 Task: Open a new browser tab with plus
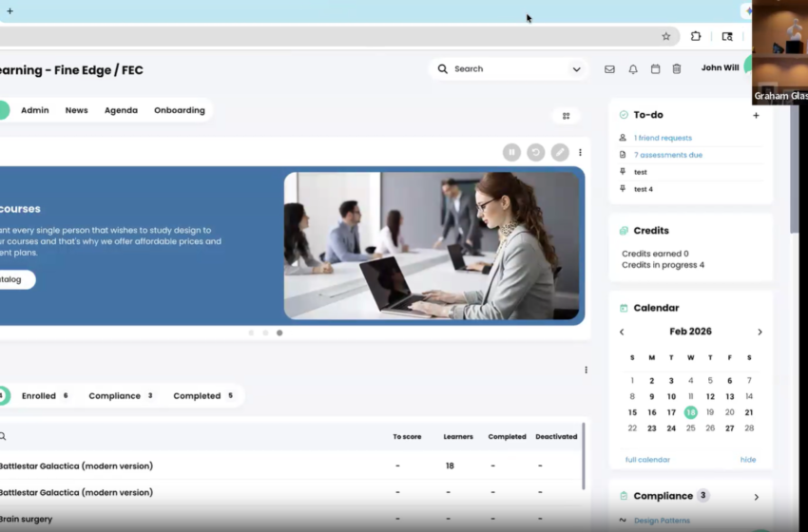point(10,10)
